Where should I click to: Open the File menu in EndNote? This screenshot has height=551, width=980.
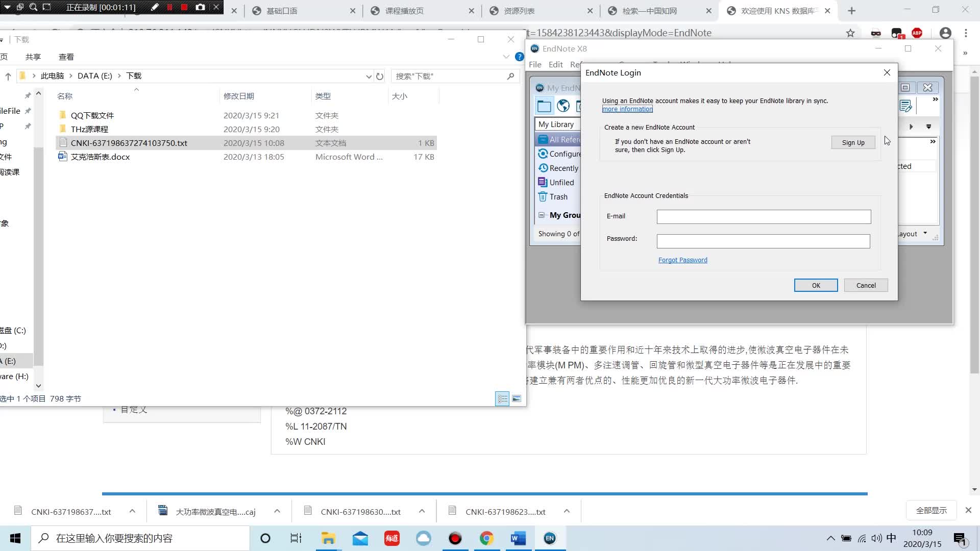pos(535,64)
